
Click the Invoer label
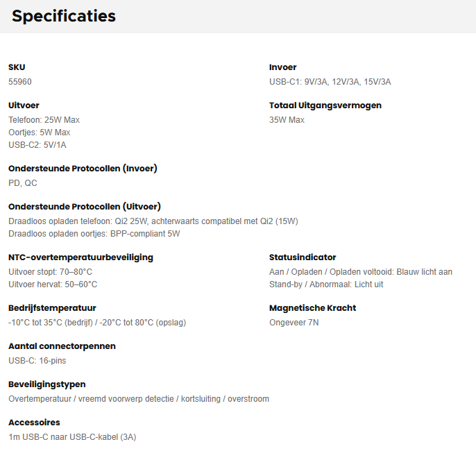283,67
